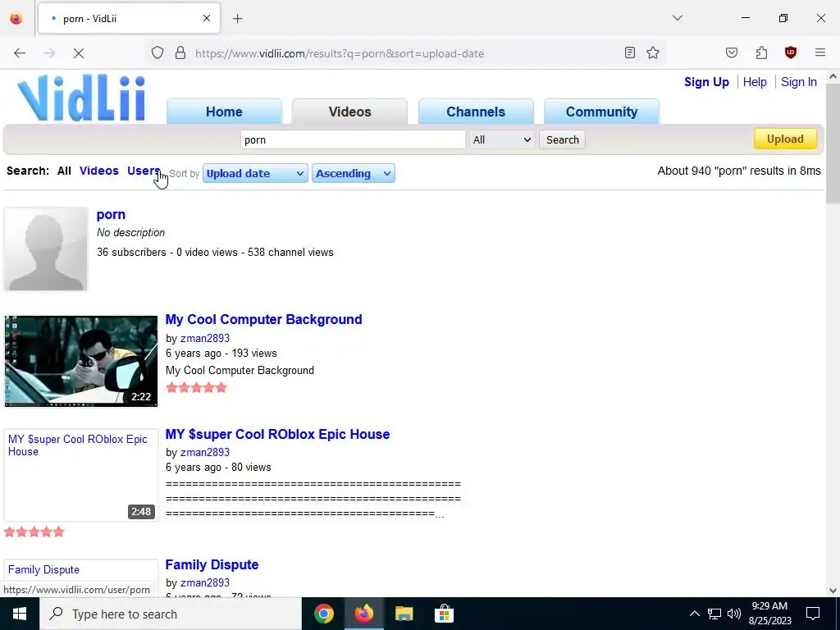Screen dimensions: 840x630
Task: Click the yellow Upload button
Action: (785, 139)
